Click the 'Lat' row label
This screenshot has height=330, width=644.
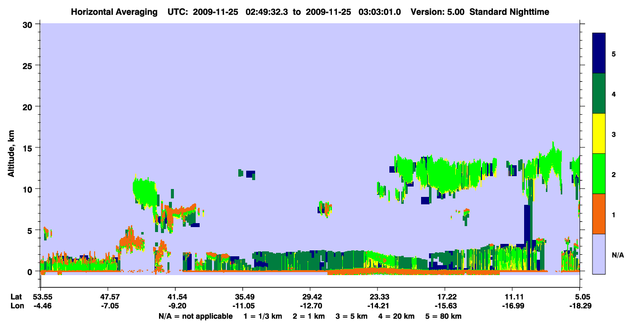click(16, 297)
